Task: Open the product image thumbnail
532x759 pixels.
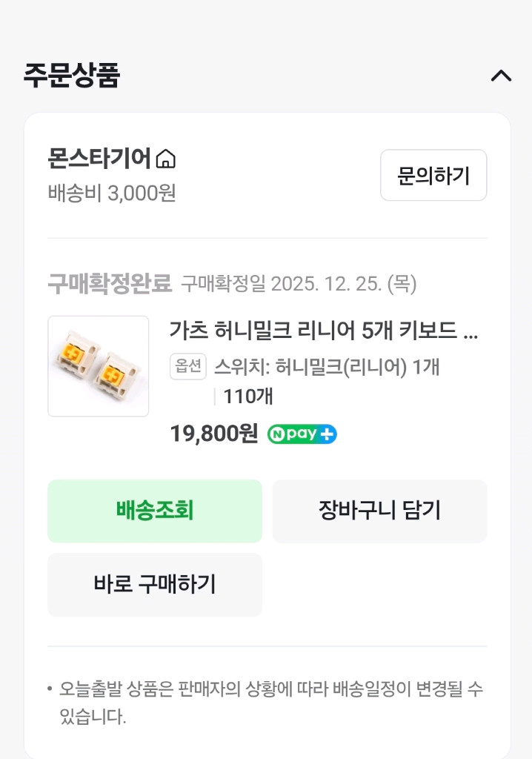Action: click(99, 365)
